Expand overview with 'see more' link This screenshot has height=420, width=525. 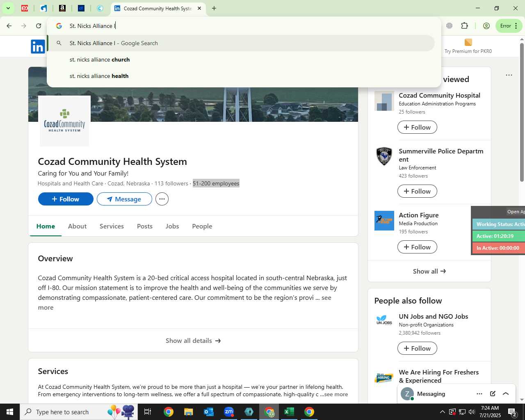pos(326,298)
